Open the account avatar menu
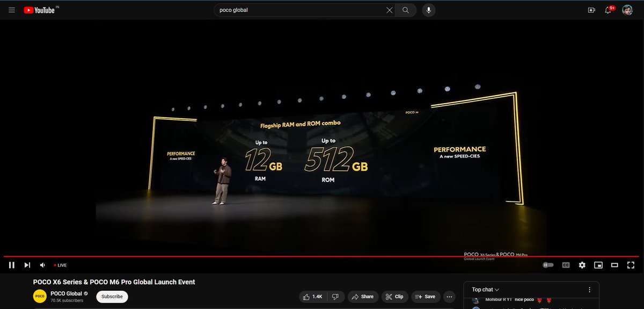The width and height of the screenshot is (644, 309). tap(627, 10)
